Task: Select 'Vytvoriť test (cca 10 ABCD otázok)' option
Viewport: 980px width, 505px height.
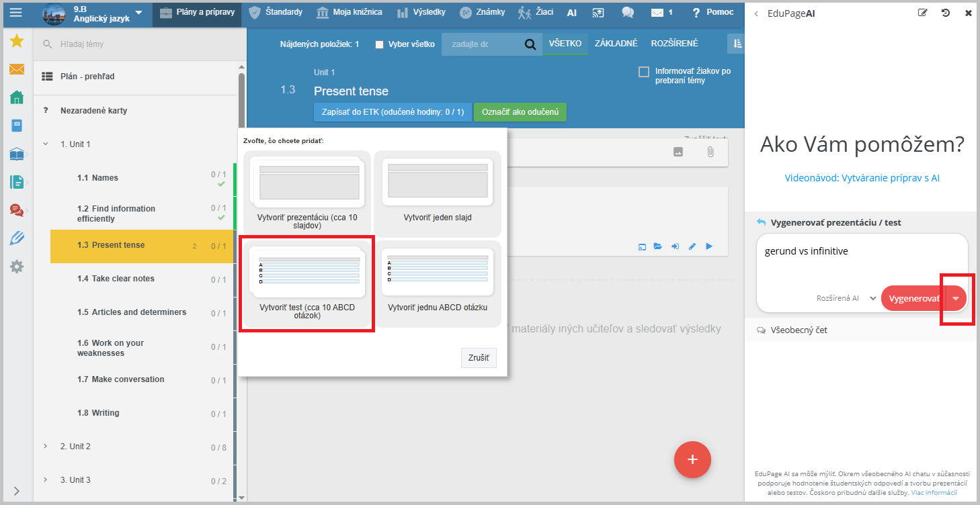Action: (307, 283)
